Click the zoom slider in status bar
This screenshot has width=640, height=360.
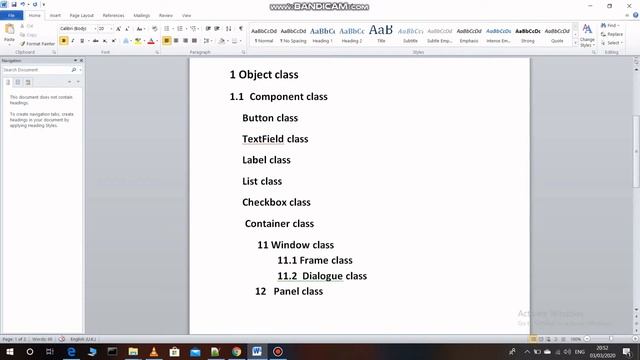(x=611, y=339)
